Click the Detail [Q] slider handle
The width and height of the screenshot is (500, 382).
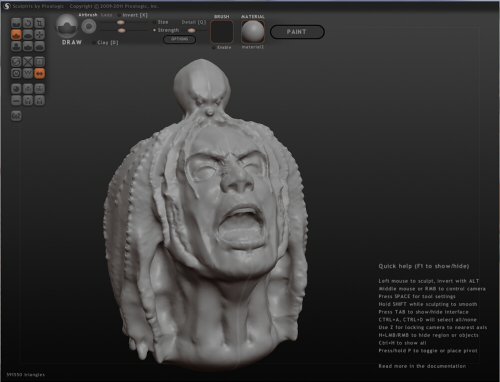(x=191, y=31)
